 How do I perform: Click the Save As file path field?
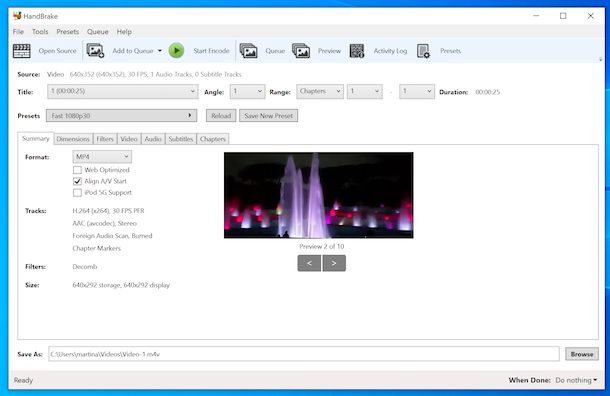(304, 354)
